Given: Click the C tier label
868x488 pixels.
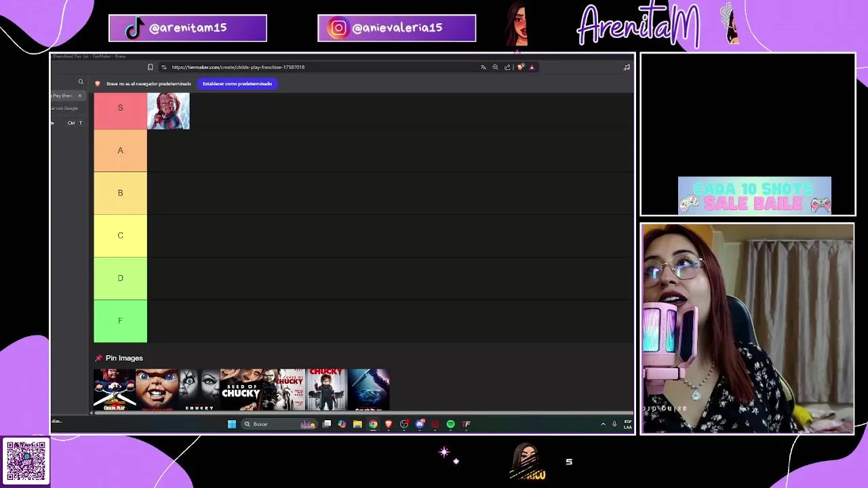Looking at the screenshot, I should click(120, 236).
